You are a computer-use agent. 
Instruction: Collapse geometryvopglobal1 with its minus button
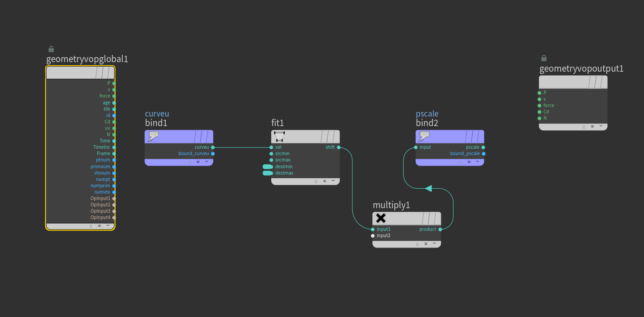click(108, 225)
